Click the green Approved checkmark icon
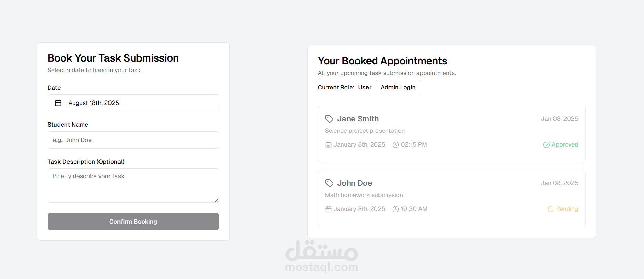 pyautogui.click(x=546, y=145)
